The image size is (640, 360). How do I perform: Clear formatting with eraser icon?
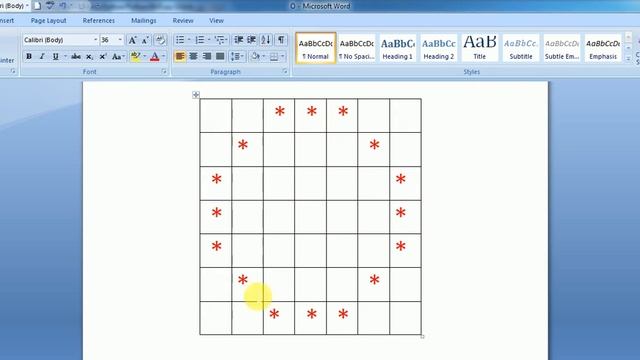point(160,40)
